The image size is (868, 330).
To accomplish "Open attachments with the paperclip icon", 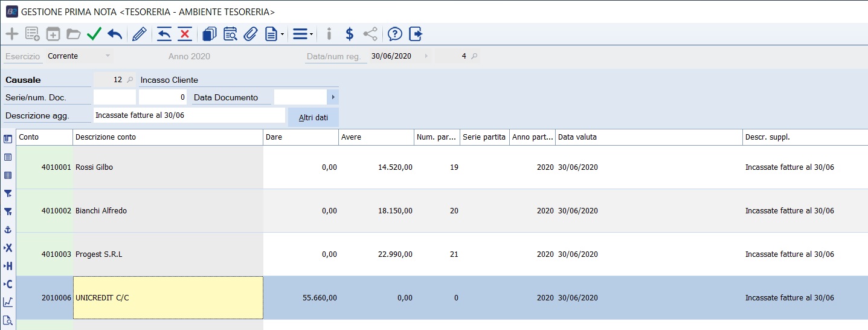I will [x=250, y=34].
